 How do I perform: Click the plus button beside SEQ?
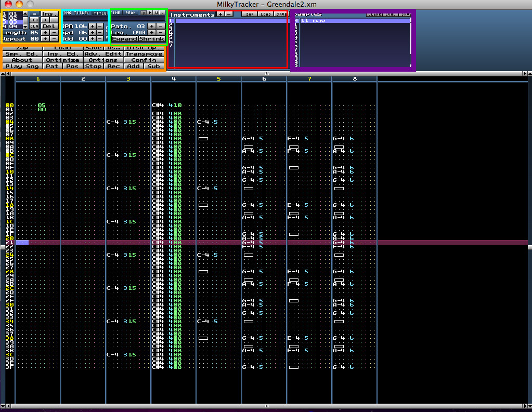click(x=45, y=20)
